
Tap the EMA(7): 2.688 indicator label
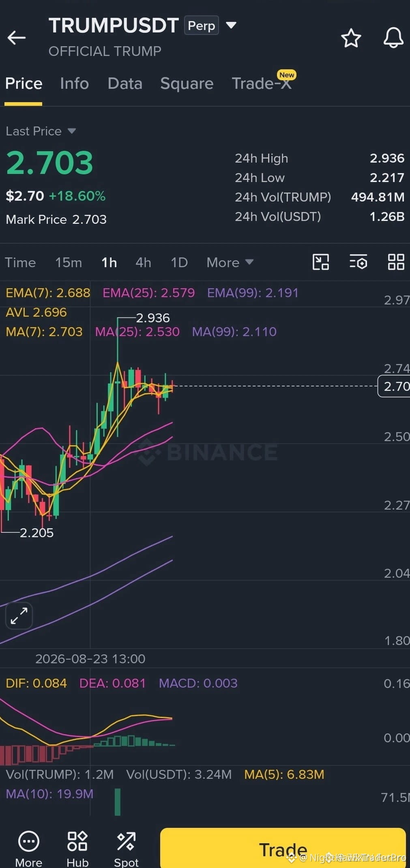[48, 293]
